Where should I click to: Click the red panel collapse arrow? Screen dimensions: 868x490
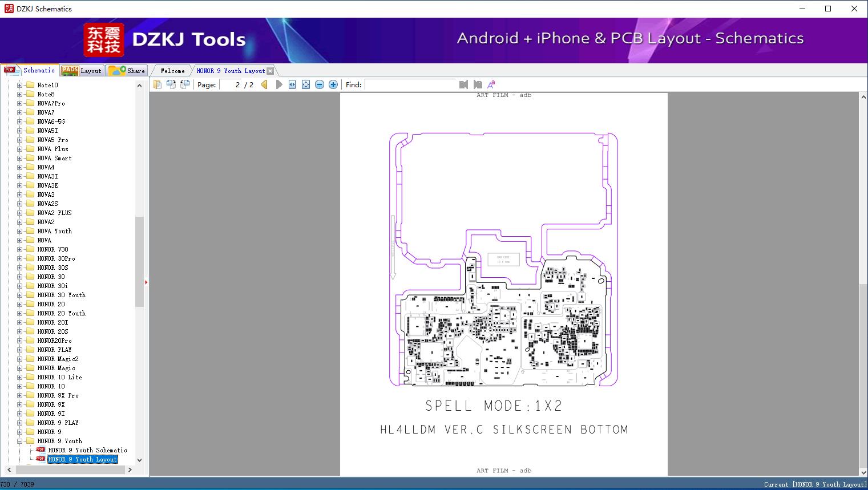click(146, 282)
